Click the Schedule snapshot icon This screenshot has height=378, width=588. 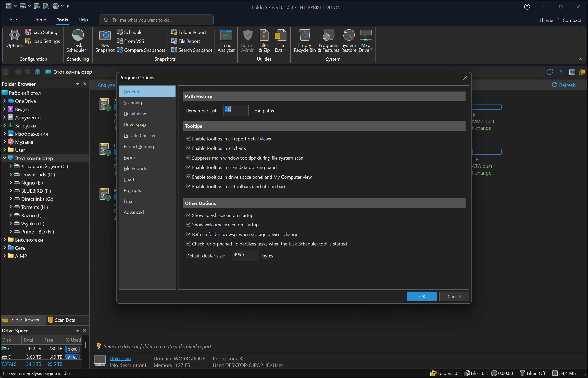click(120, 32)
